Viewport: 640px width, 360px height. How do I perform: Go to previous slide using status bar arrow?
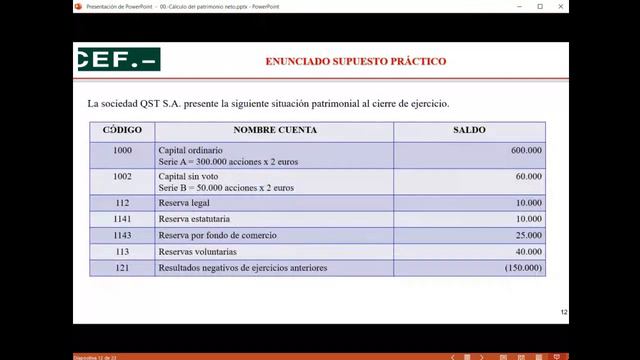pyautogui.click(x=453, y=357)
